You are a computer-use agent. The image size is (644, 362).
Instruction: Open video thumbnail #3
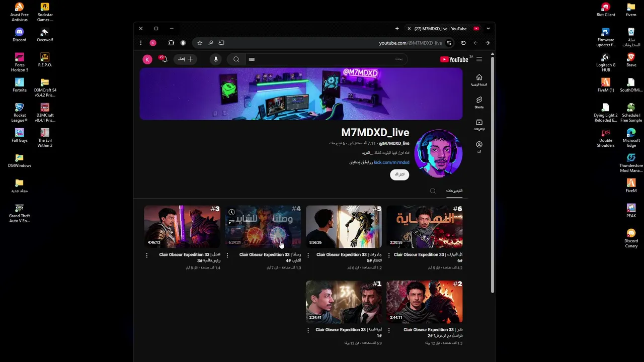pos(182,226)
